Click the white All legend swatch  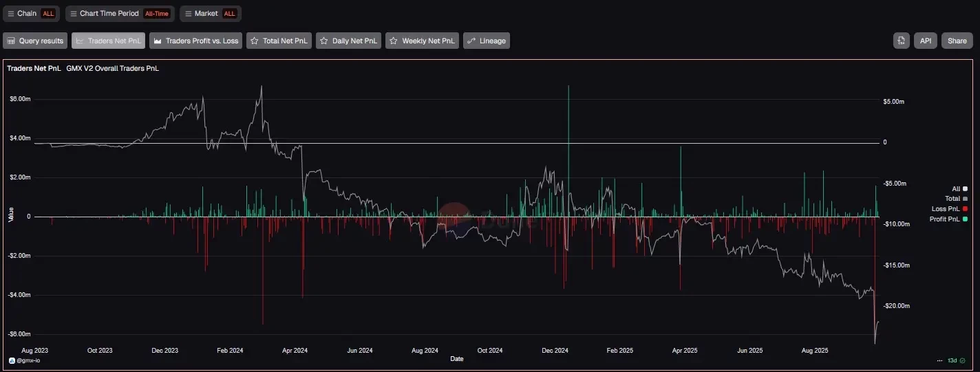click(965, 188)
